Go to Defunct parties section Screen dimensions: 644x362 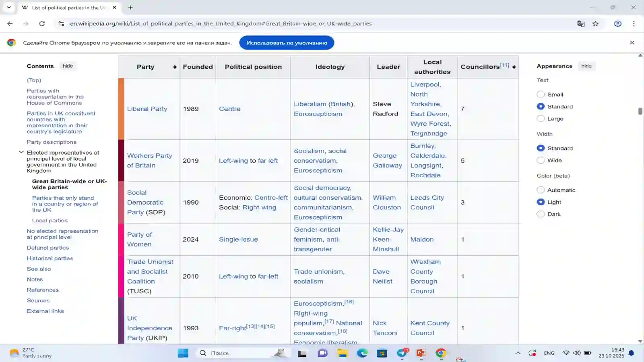(x=48, y=248)
